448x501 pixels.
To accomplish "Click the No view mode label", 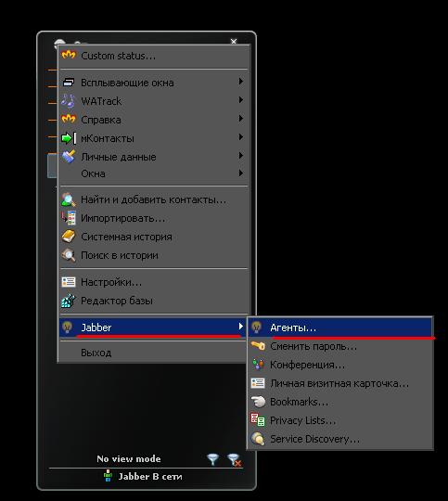I will tap(129, 459).
